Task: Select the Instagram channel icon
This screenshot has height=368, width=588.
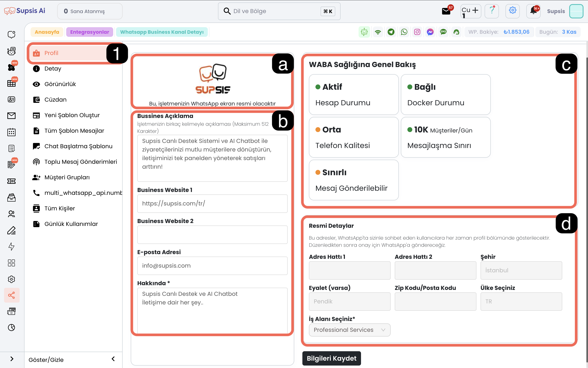Action: pyautogui.click(x=417, y=32)
